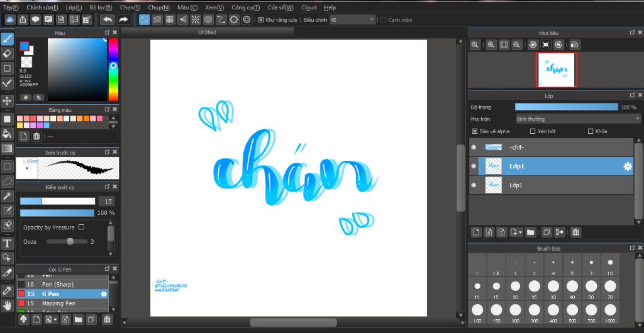Open the Lớp menu
The image size is (644, 333).
click(x=74, y=8)
